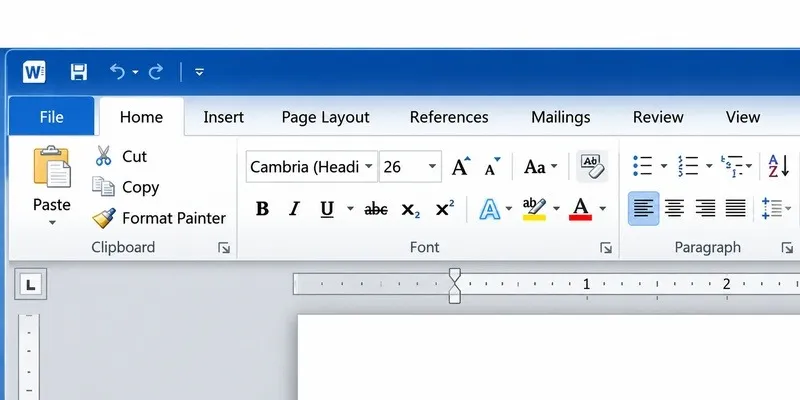
Task: Save the document with floppy icon
Action: [x=79, y=72]
